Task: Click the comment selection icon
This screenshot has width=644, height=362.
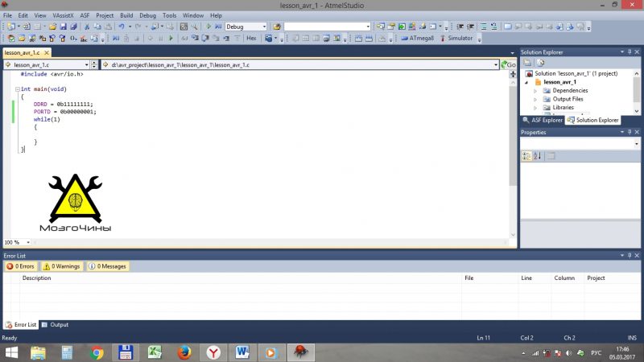Action: (484, 27)
